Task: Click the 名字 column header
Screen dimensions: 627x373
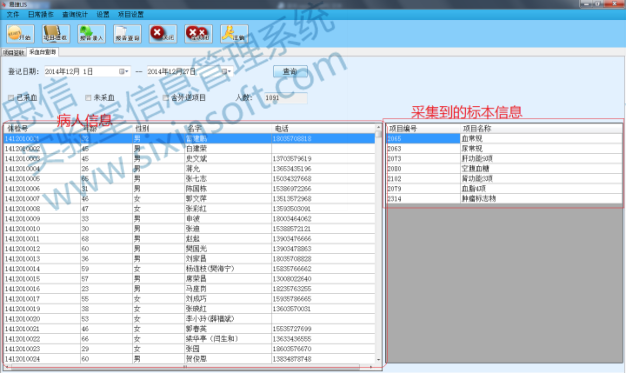Action: [x=228, y=128]
